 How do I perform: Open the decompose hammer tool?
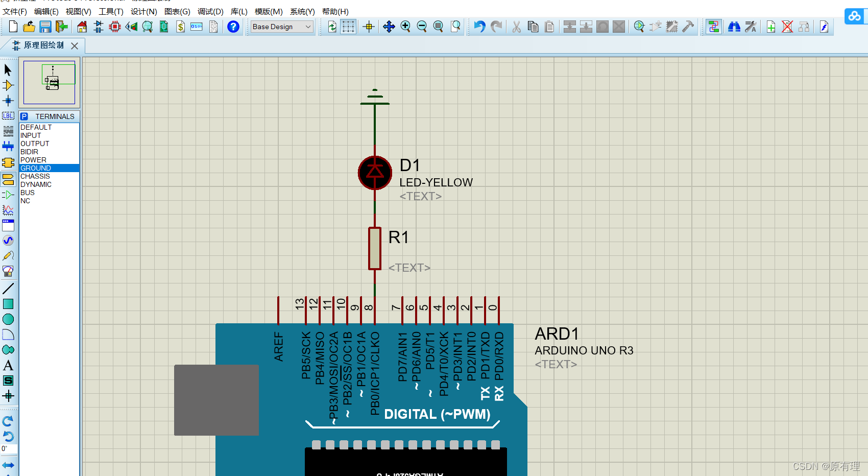point(688,27)
